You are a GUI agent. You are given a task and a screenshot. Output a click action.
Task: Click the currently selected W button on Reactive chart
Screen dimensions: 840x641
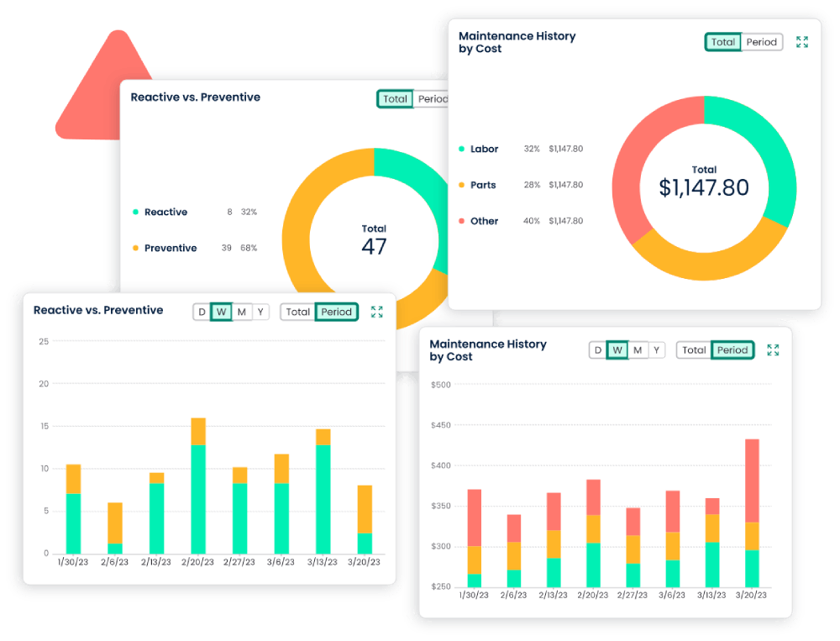click(221, 312)
